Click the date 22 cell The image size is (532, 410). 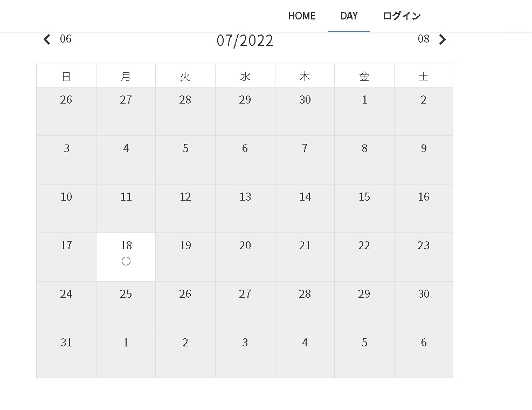pos(364,256)
